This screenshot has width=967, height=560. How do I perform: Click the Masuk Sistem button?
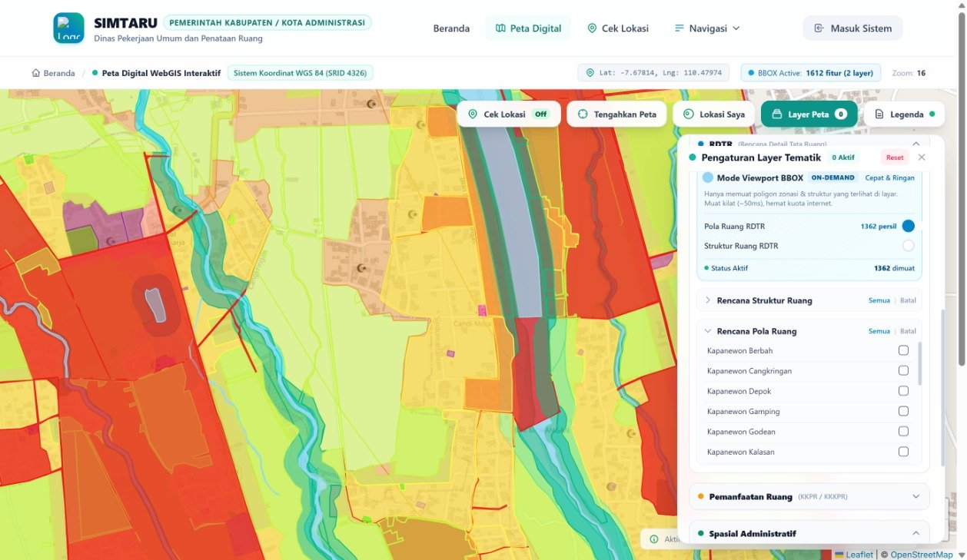852,28
